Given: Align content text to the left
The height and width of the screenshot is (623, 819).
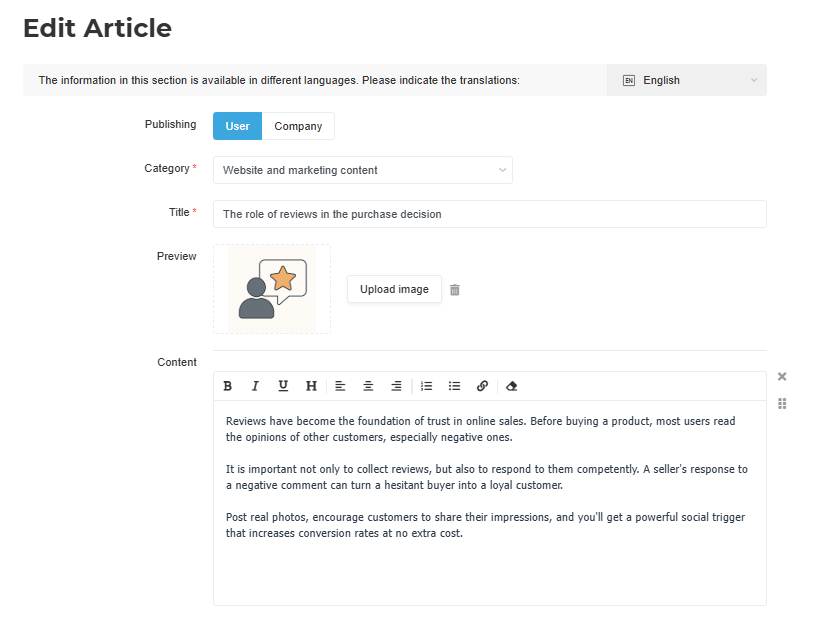Looking at the screenshot, I should [340, 386].
